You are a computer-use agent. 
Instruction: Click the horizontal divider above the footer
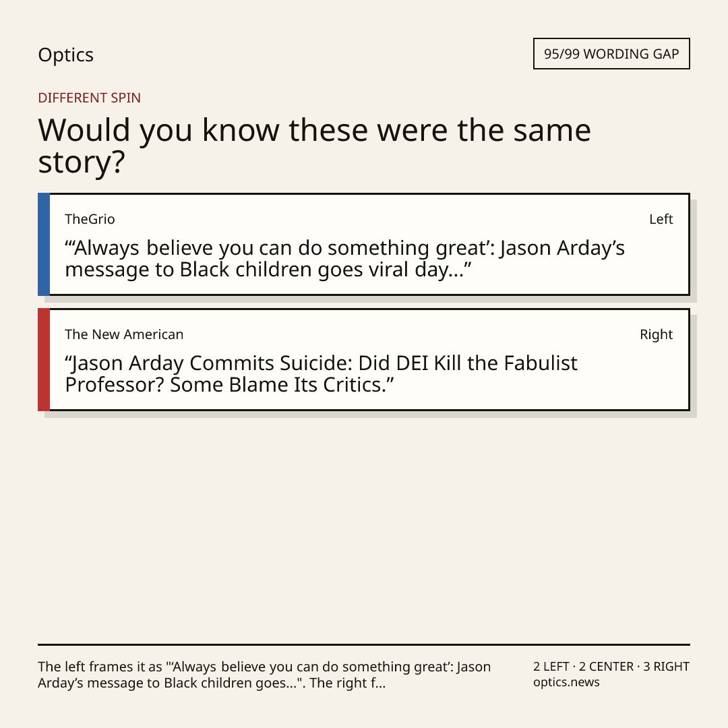pos(364,644)
